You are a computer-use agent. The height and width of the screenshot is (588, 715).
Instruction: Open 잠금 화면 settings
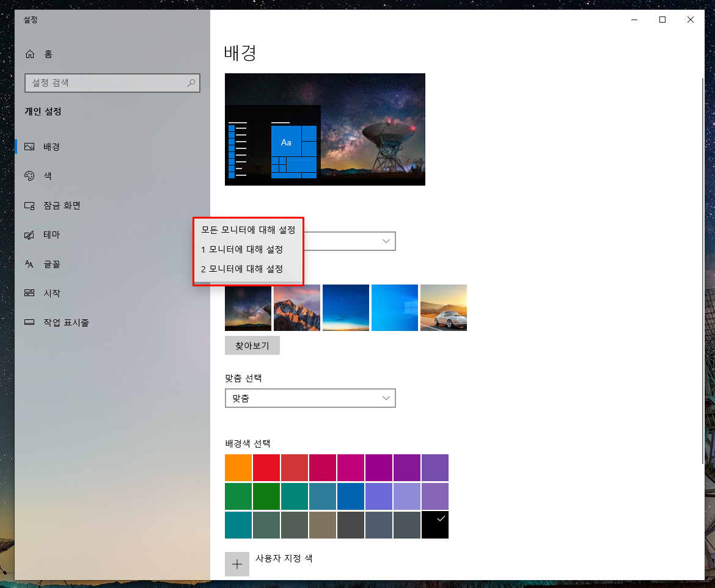pos(62,205)
